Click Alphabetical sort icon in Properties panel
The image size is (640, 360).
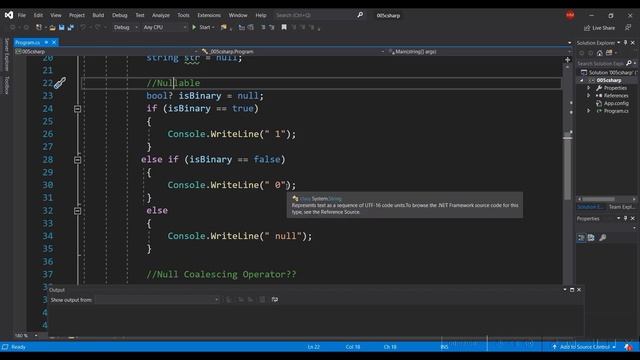coord(591,238)
